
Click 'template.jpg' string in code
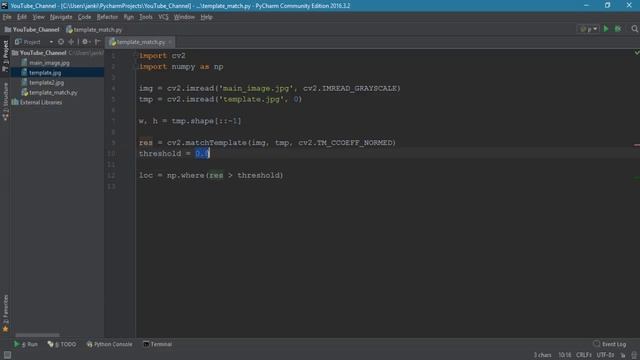251,99
